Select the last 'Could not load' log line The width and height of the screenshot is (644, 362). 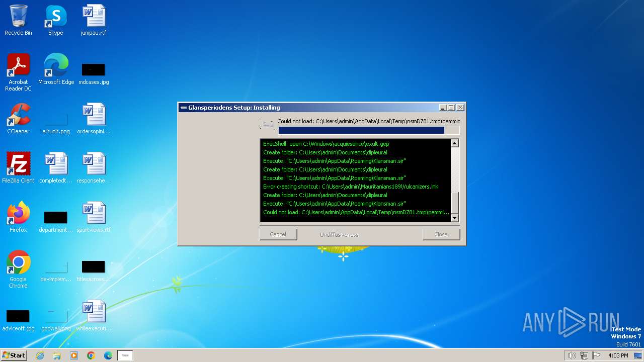point(356,212)
